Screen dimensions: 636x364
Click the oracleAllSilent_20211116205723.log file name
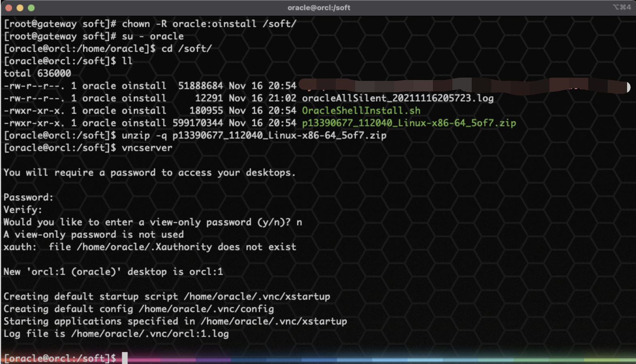[398, 98]
